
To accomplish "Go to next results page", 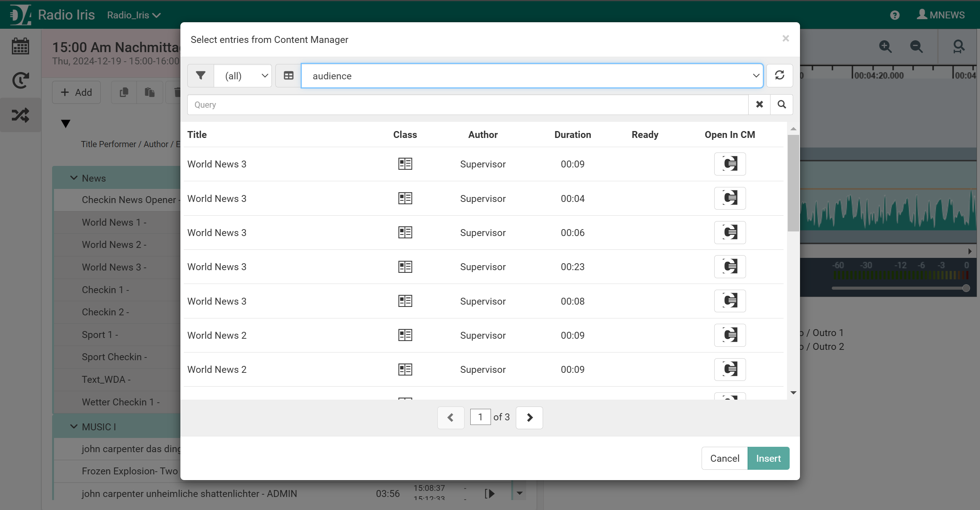I will tap(529, 417).
